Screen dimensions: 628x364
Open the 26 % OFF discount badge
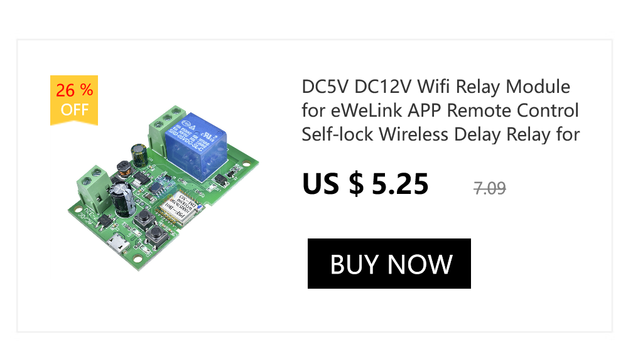(74, 100)
